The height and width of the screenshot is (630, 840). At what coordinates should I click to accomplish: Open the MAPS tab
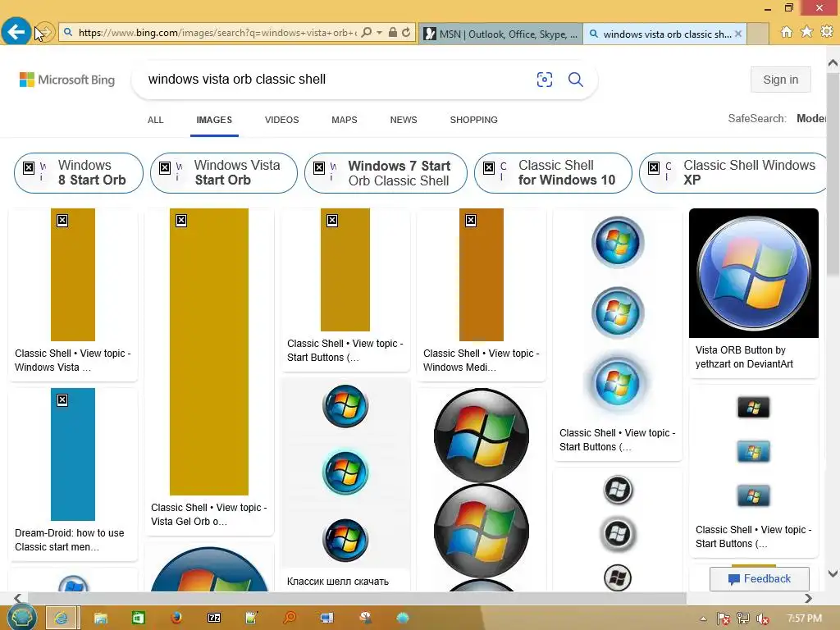(345, 120)
